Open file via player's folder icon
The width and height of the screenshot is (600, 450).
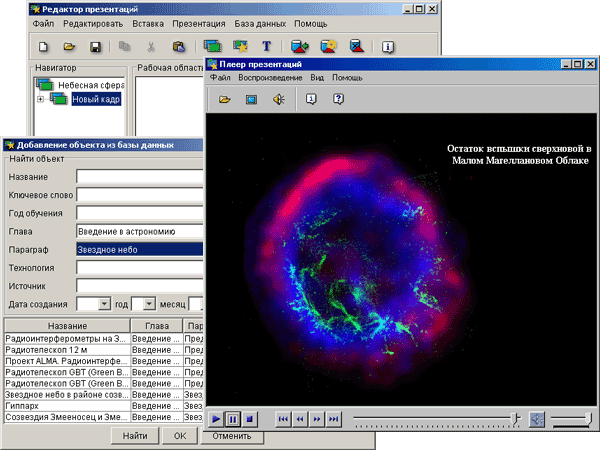225,99
